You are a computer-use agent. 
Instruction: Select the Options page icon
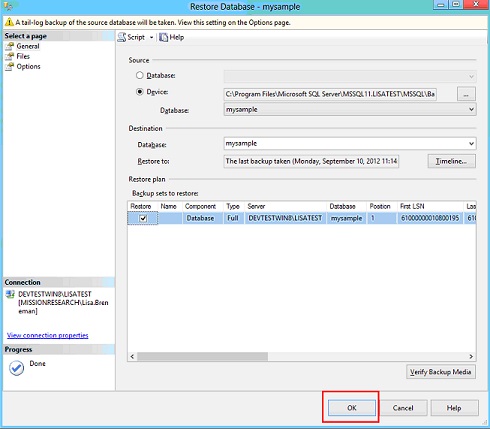pyautogui.click(x=10, y=67)
